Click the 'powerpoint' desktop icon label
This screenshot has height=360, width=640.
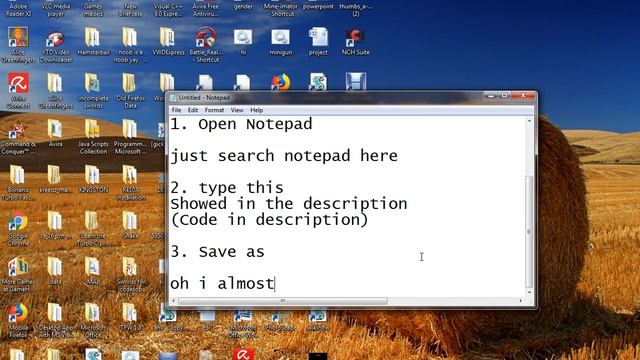pos(318,7)
